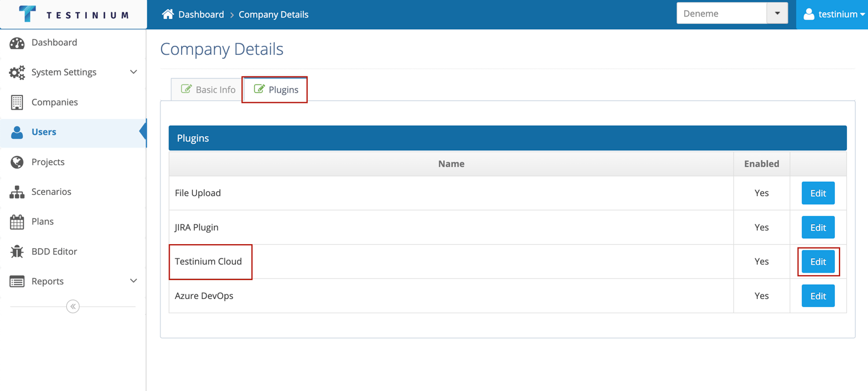This screenshot has height=391, width=868.
Task: Edit the File Upload plugin
Action: click(818, 193)
